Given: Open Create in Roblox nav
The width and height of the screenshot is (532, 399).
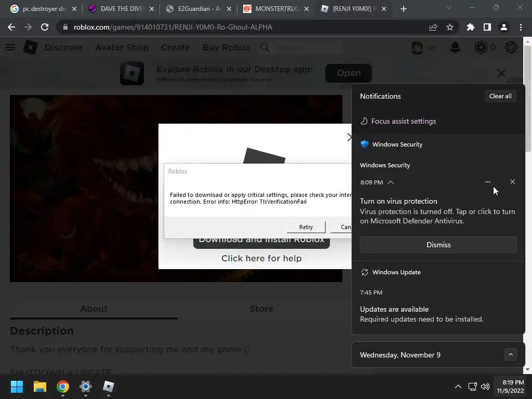Looking at the screenshot, I should [x=176, y=47].
